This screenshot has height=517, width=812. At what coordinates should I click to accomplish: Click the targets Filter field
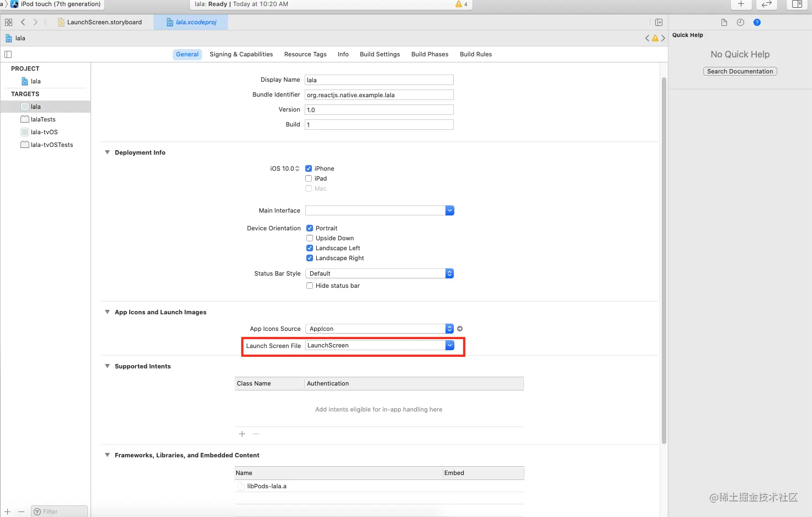pyautogui.click(x=59, y=511)
